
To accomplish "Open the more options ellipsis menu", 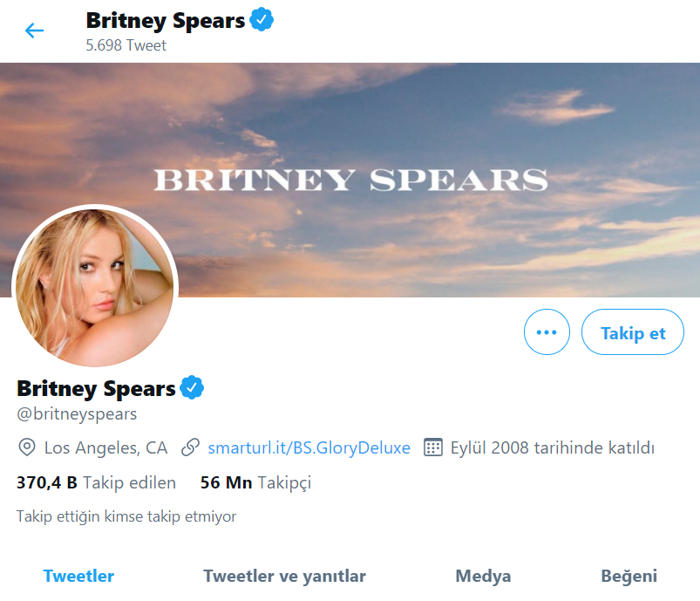I will pyautogui.click(x=546, y=331).
